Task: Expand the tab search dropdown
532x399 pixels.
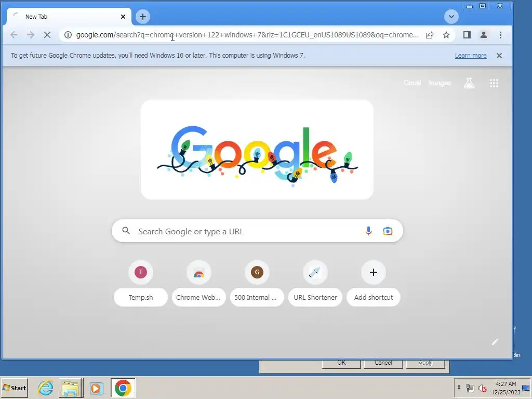Action: tap(451, 17)
